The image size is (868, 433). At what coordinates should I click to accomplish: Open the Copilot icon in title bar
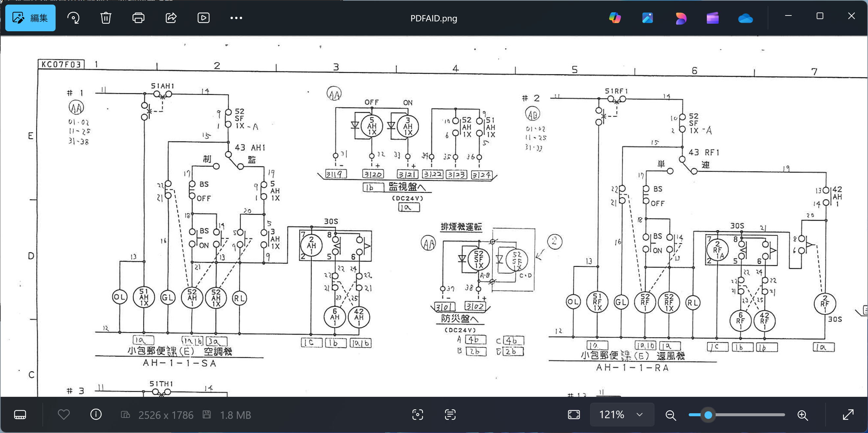(x=615, y=18)
